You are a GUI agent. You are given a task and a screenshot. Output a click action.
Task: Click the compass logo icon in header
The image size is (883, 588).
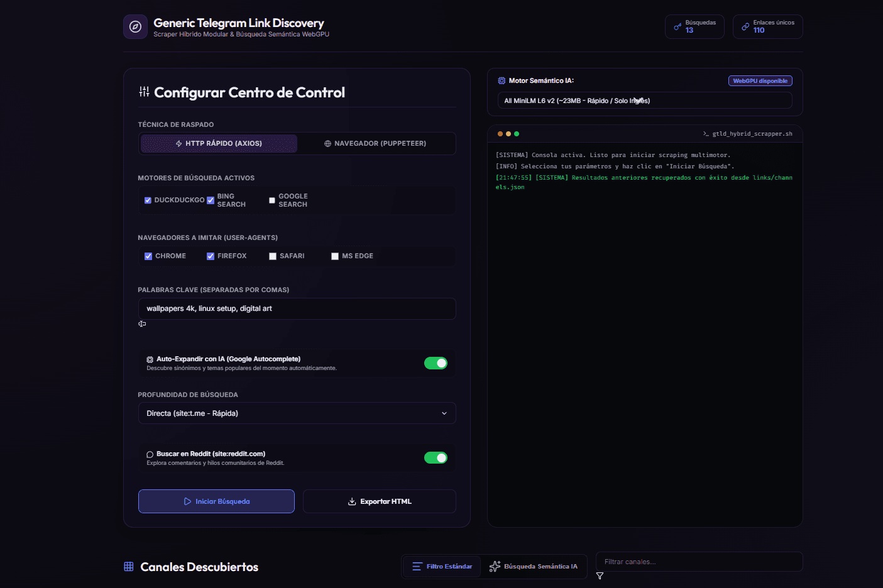[x=135, y=27]
